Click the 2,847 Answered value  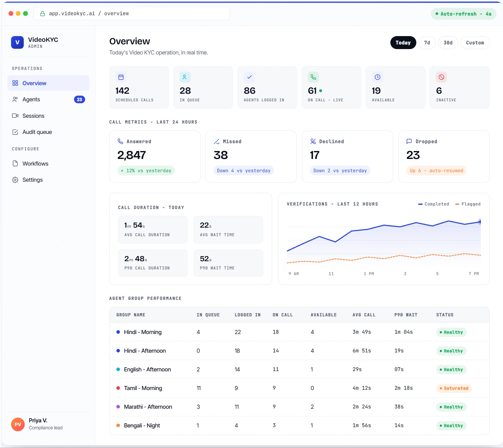click(132, 155)
